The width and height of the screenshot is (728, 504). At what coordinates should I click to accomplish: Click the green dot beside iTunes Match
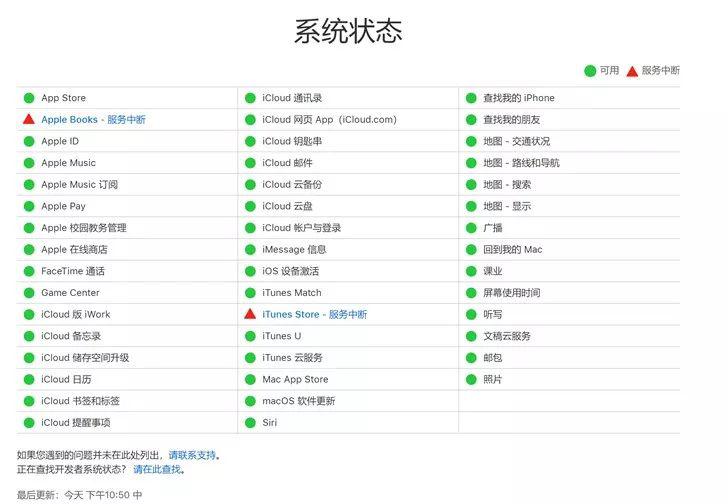pos(250,293)
